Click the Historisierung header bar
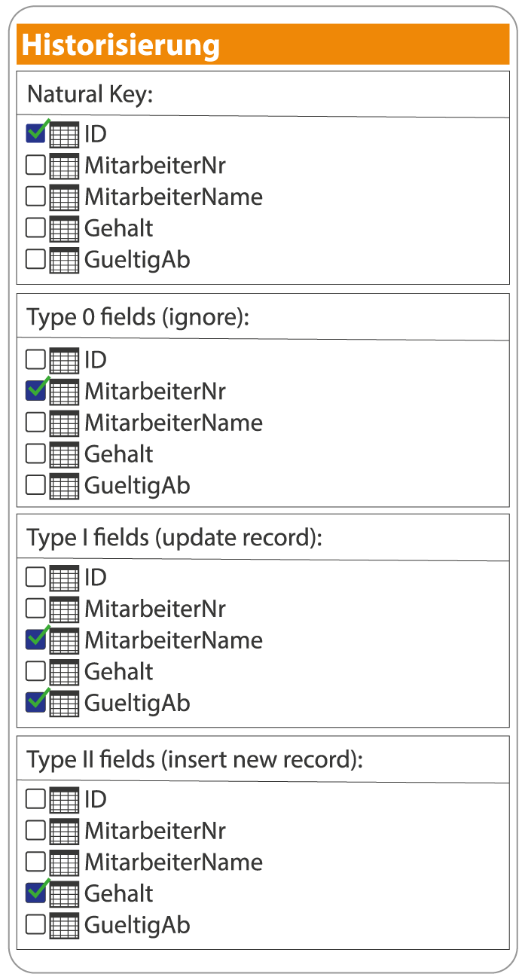Image resolution: width=525 pixels, height=980 pixels. 262,45
